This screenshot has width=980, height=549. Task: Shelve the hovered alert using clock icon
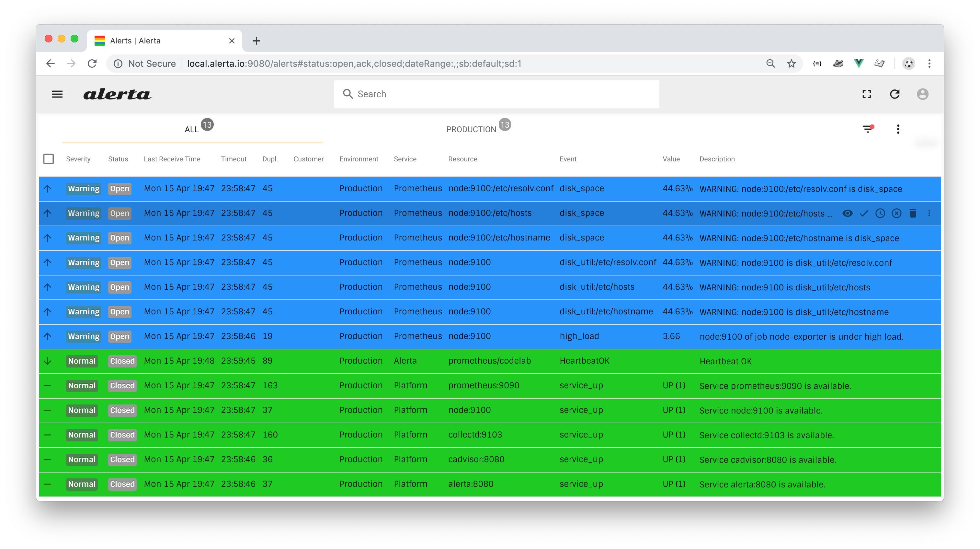(x=880, y=213)
